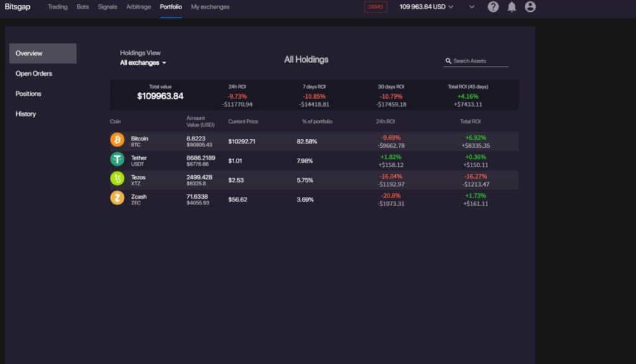Click the Tether USDT coin name

pyautogui.click(x=139, y=161)
